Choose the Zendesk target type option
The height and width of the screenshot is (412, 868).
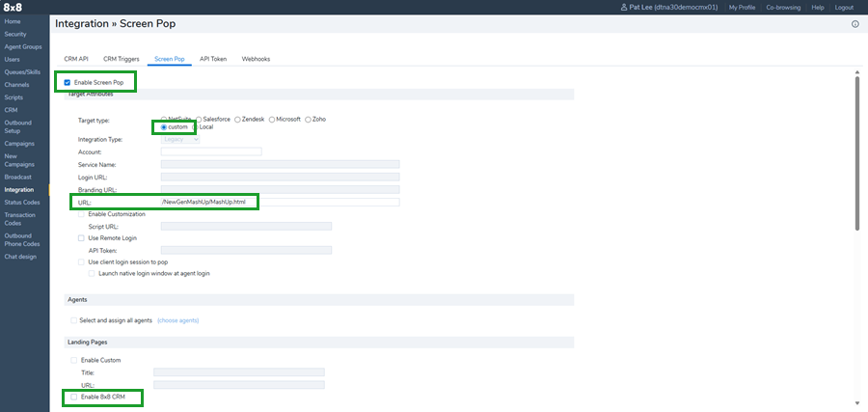(237, 118)
